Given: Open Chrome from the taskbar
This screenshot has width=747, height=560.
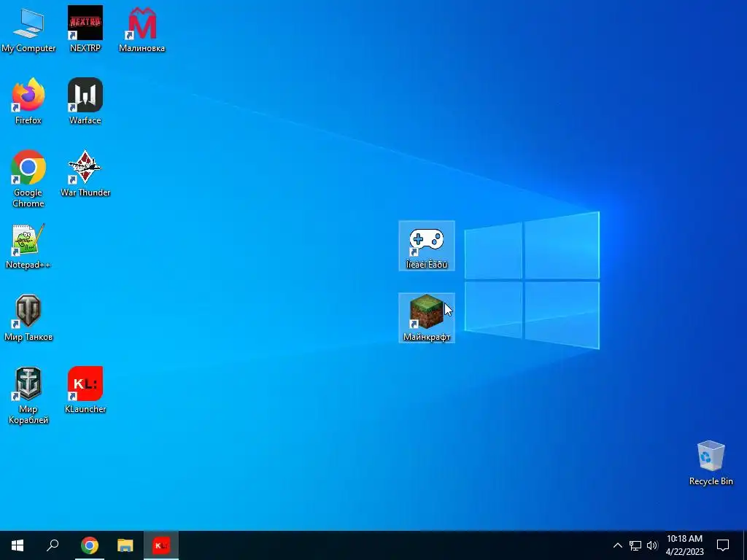Looking at the screenshot, I should coord(90,545).
